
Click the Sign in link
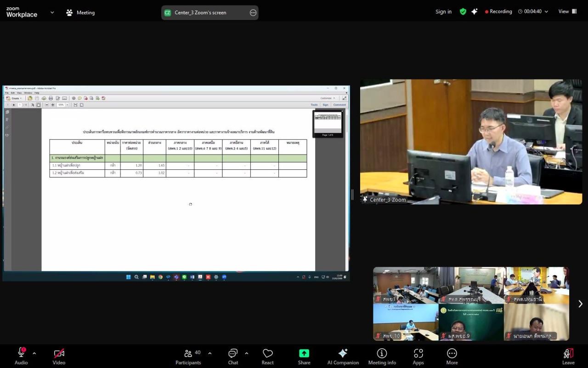point(443,11)
